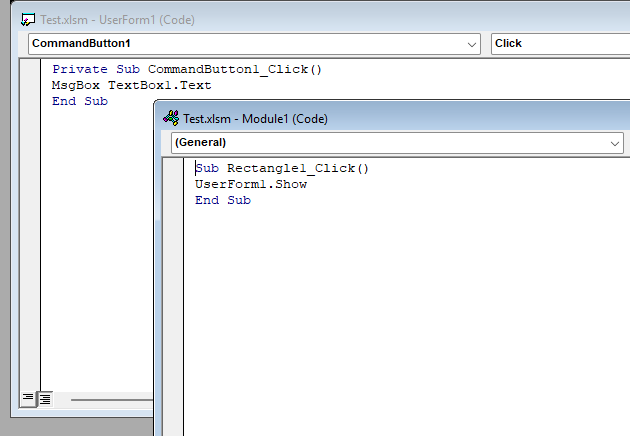Click the Module1 code window title icon
This screenshot has height=436, width=630.
tap(171, 119)
